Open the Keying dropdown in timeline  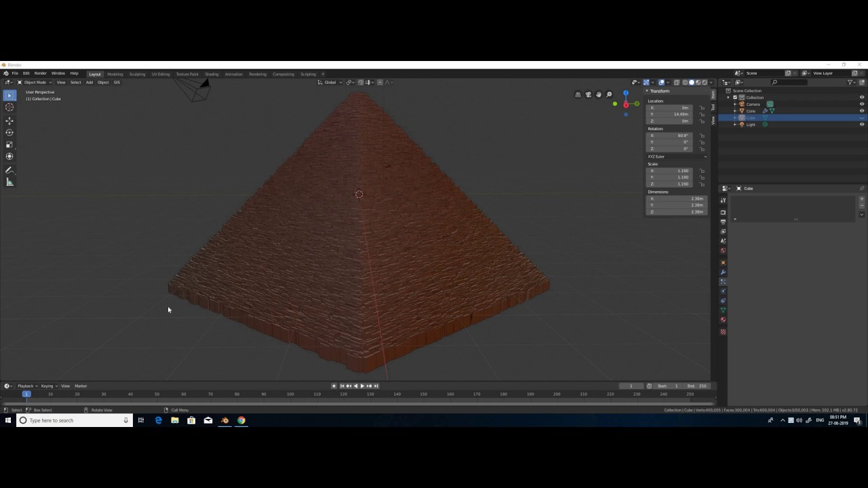50,386
